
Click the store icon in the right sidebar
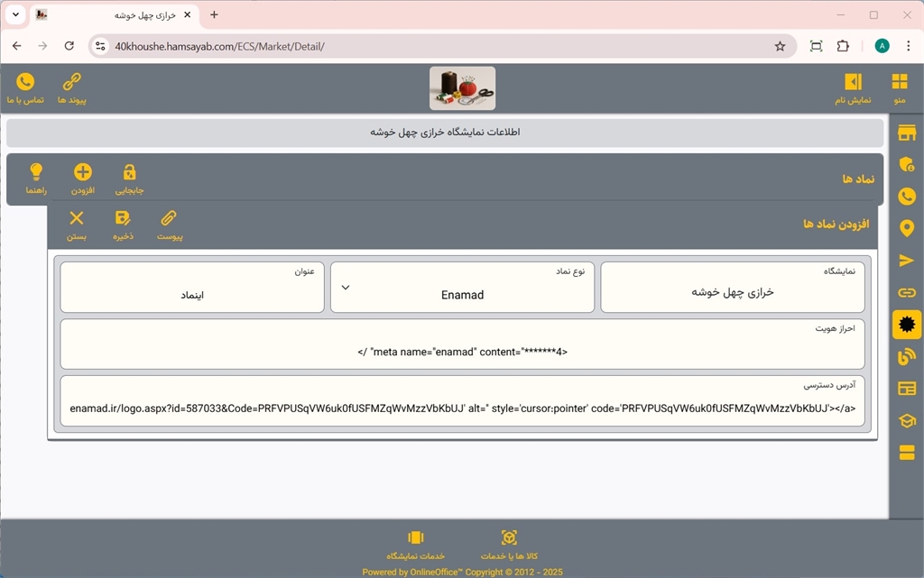[907, 133]
